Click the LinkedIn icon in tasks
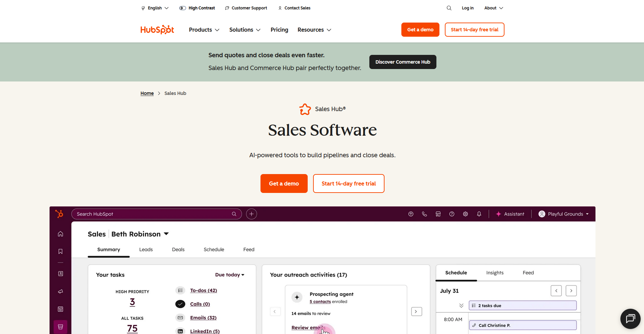This screenshot has height=334, width=644. [180, 331]
